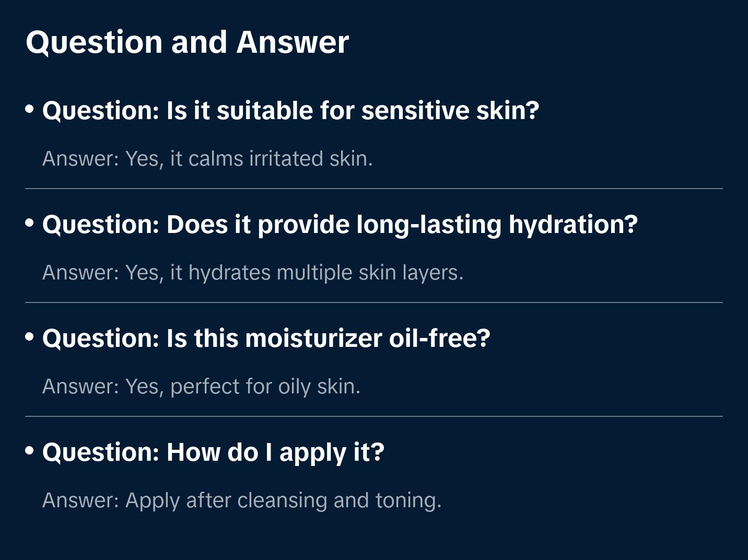The width and height of the screenshot is (748, 560).
Task: Click the word "oil-free?" in the third question
Action: click(439, 339)
